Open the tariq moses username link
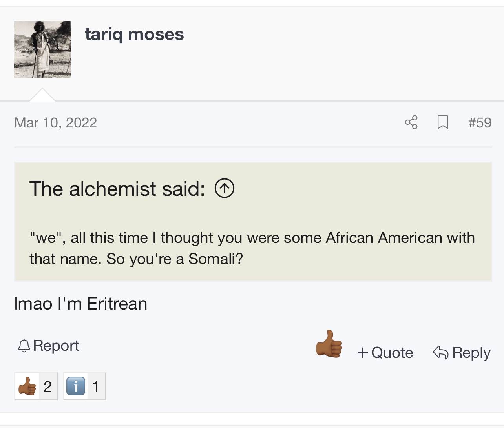Image resolution: width=504 pixels, height=428 pixels. tap(134, 35)
